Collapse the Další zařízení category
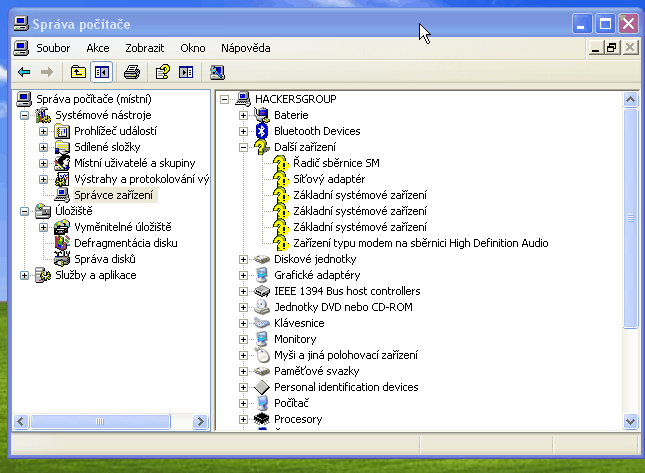The height and width of the screenshot is (473, 645). (243, 147)
